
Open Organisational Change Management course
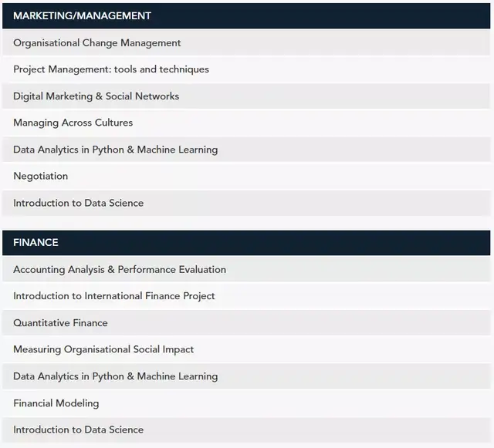(x=97, y=43)
